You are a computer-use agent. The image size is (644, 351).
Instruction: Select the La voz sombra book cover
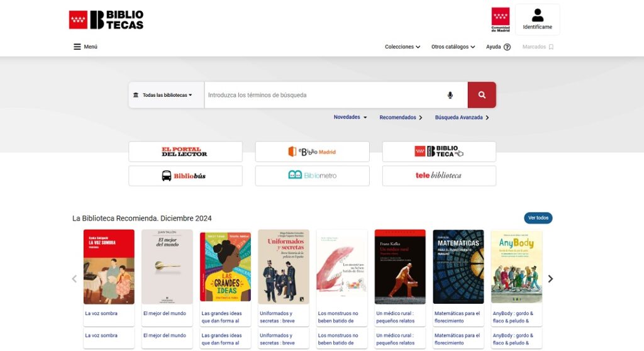109,267
